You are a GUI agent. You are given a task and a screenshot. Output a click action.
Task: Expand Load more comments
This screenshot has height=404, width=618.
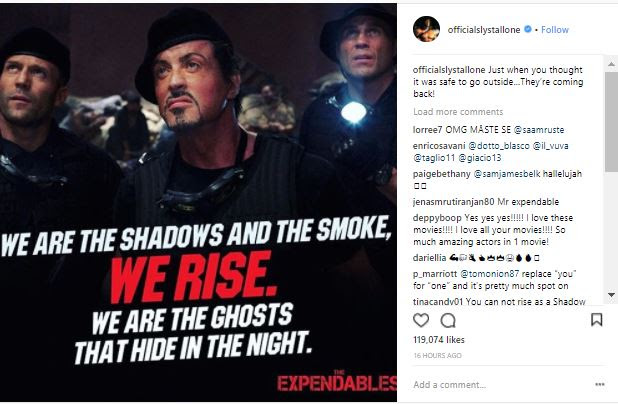(458, 112)
